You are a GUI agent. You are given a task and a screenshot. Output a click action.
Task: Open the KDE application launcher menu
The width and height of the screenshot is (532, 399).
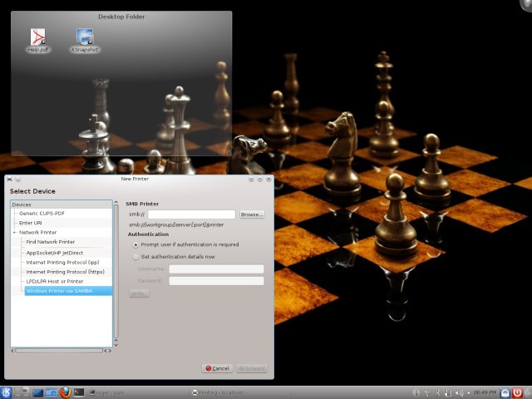7,392
